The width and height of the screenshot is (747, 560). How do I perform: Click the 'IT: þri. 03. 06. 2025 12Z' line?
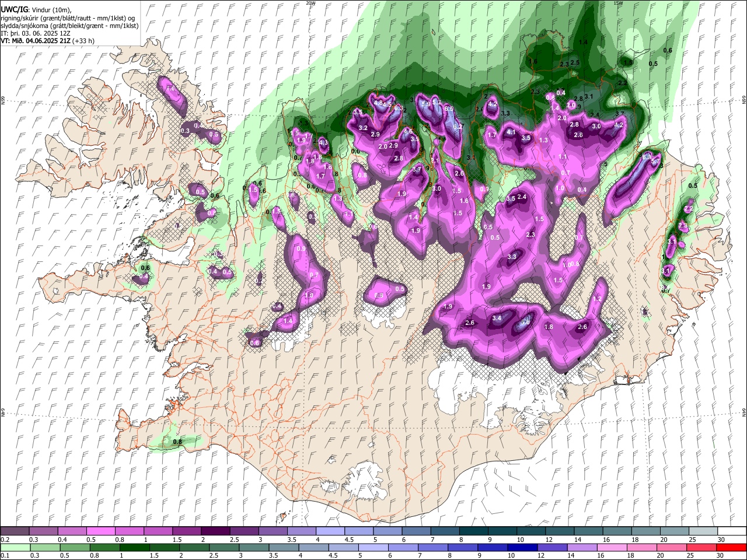pyautogui.click(x=36, y=33)
